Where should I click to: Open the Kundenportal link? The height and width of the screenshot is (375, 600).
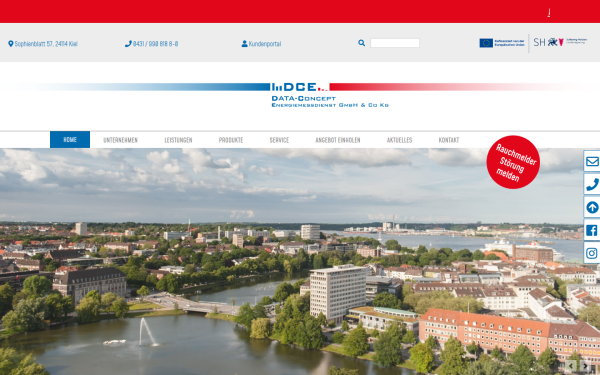[265, 44]
